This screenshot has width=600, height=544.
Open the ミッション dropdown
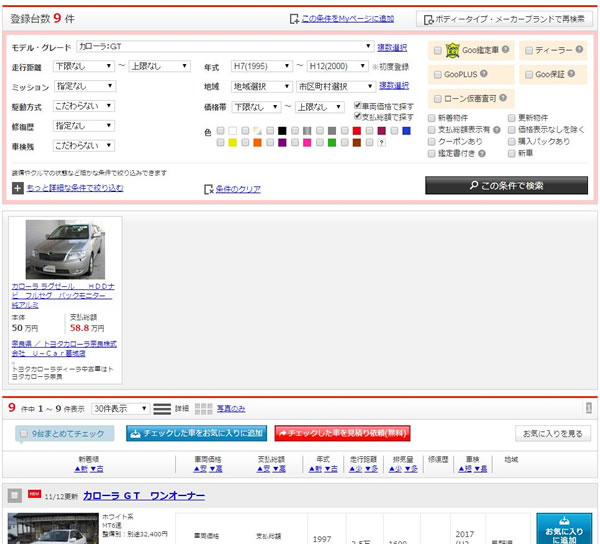point(85,86)
